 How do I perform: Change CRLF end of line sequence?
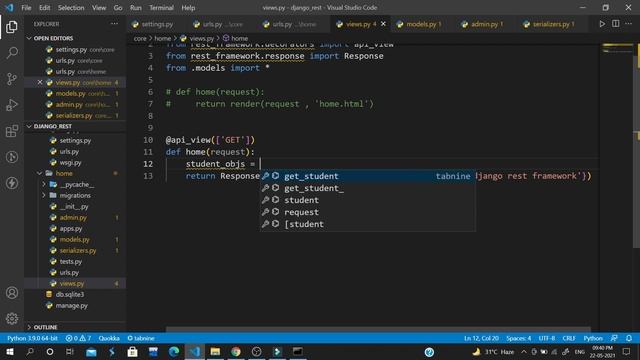[569, 338]
